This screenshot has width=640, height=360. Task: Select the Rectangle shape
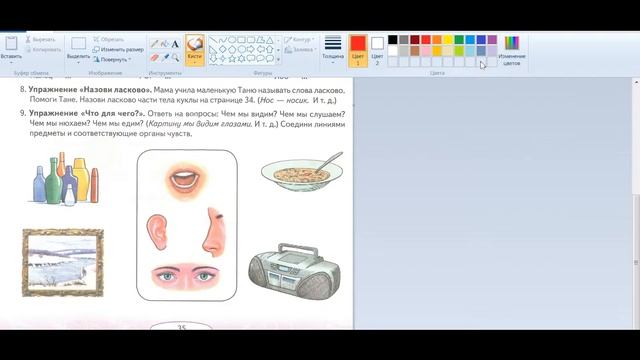(x=241, y=40)
